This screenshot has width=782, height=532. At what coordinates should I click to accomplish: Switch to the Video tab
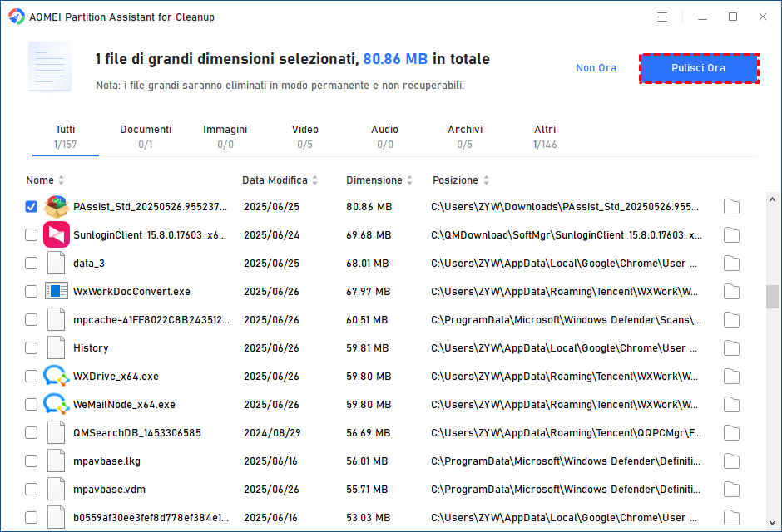(x=305, y=137)
